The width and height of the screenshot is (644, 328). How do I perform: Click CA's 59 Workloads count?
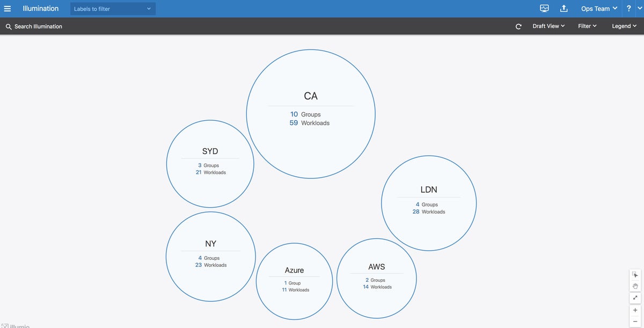point(310,123)
